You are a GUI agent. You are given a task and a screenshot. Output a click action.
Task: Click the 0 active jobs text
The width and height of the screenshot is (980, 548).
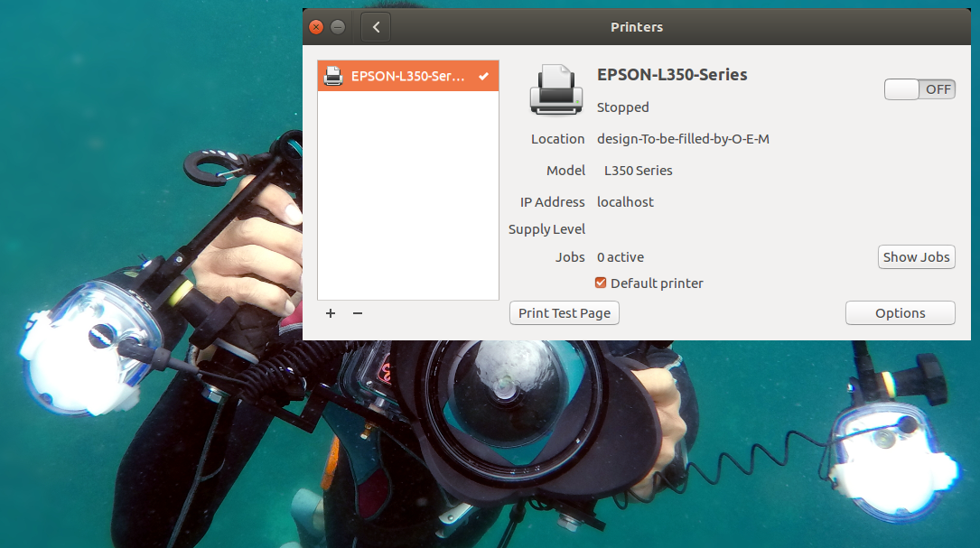coord(620,256)
